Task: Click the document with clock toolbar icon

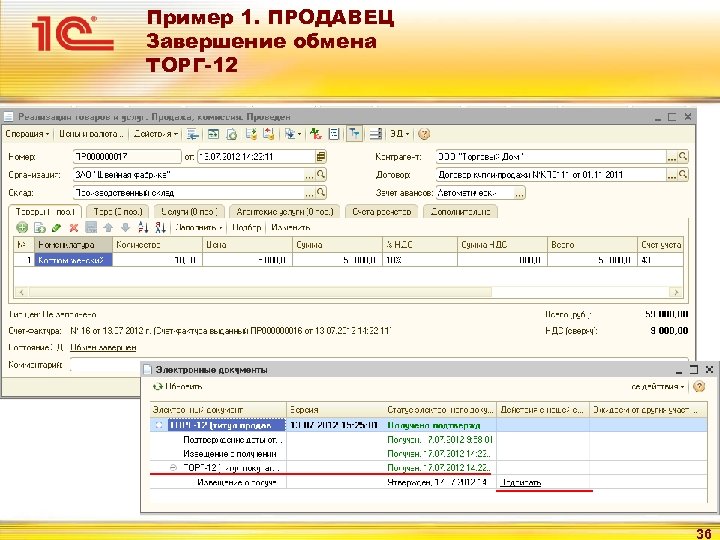Action: click(x=232, y=134)
